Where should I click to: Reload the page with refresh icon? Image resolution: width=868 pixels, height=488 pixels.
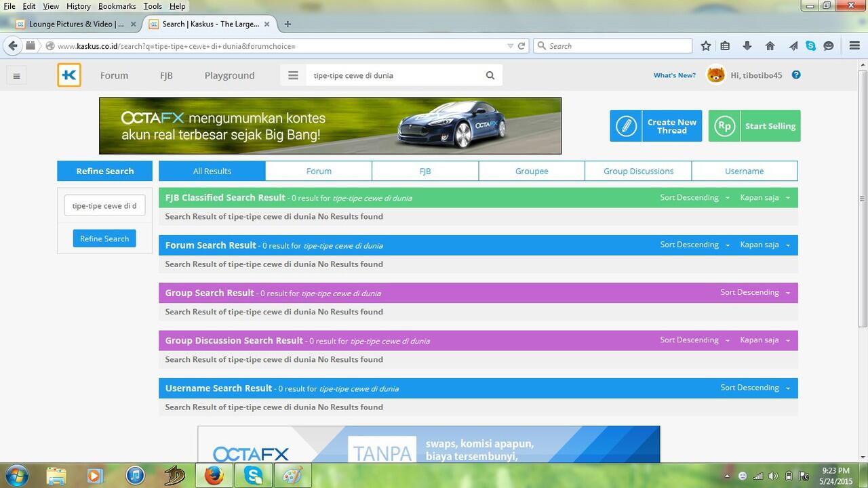pyautogui.click(x=521, y=46)
